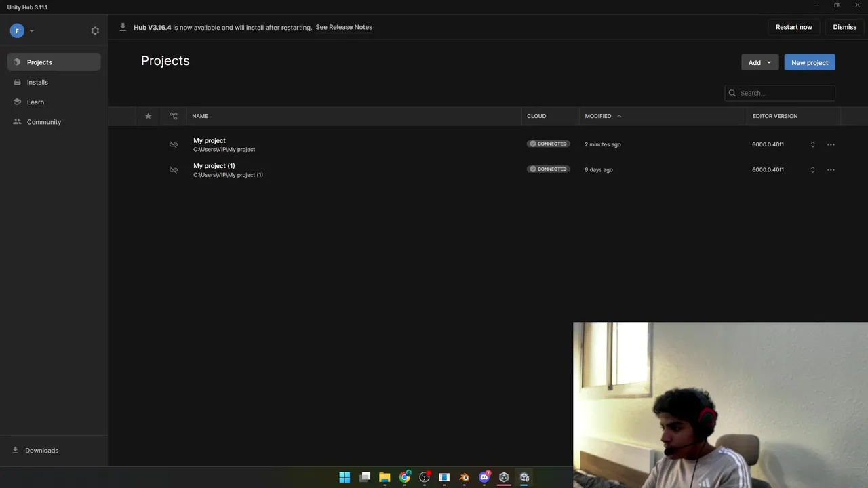Open the Installs sidebar tab
868x488 pixels.
click(x=54, y=82)
